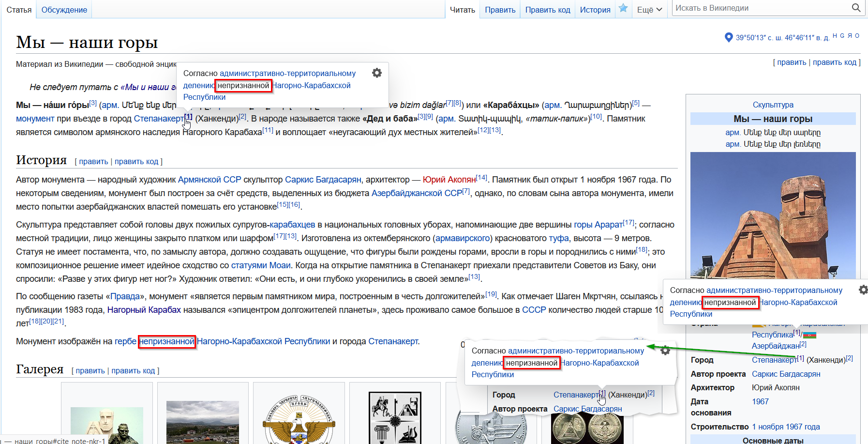Add page to watchlist with star icon

[x=624, y=8]
